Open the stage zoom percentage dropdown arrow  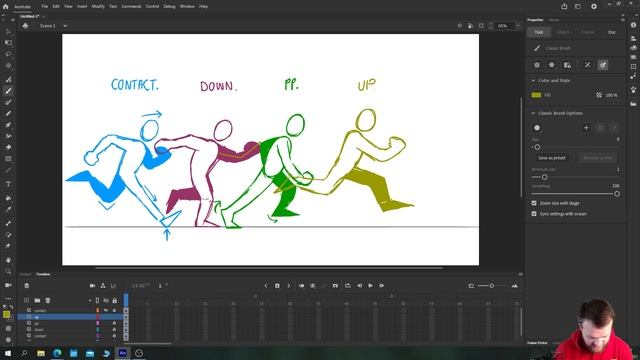pyautogui.click(x=518, y=26)
